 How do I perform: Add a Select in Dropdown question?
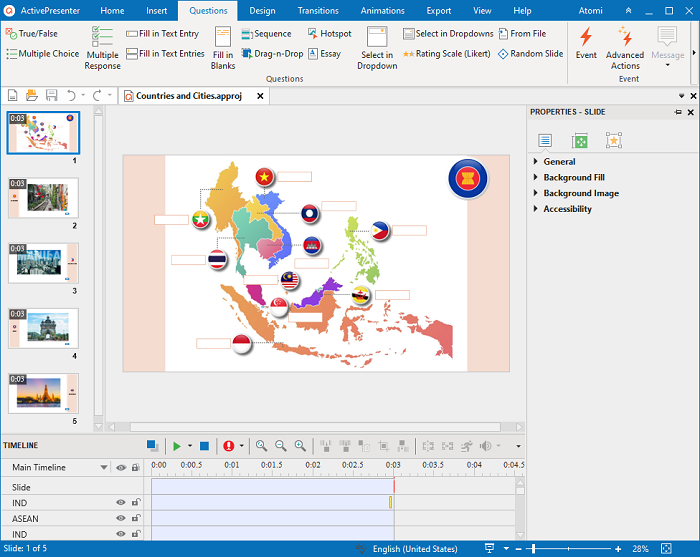[x=377, y=48]
